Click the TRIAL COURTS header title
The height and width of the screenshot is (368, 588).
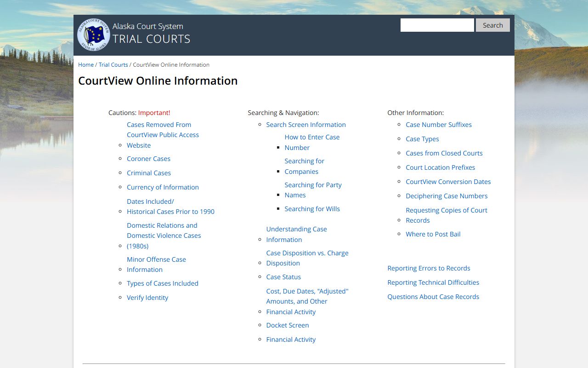click(152, 39)
